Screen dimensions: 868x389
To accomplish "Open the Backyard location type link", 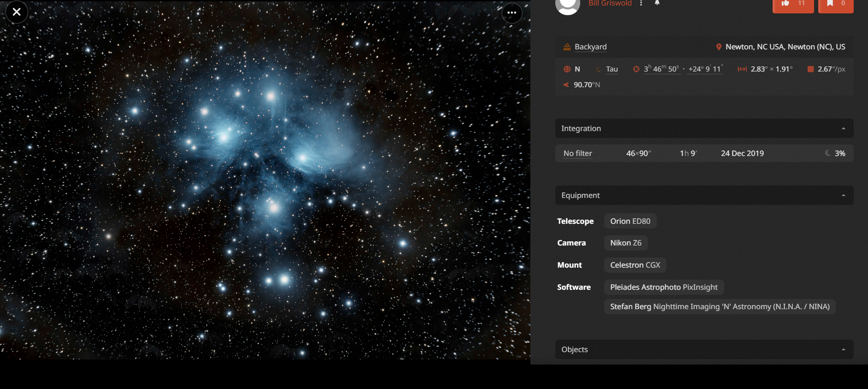I will pyautogui.click(x=590, y=47).
